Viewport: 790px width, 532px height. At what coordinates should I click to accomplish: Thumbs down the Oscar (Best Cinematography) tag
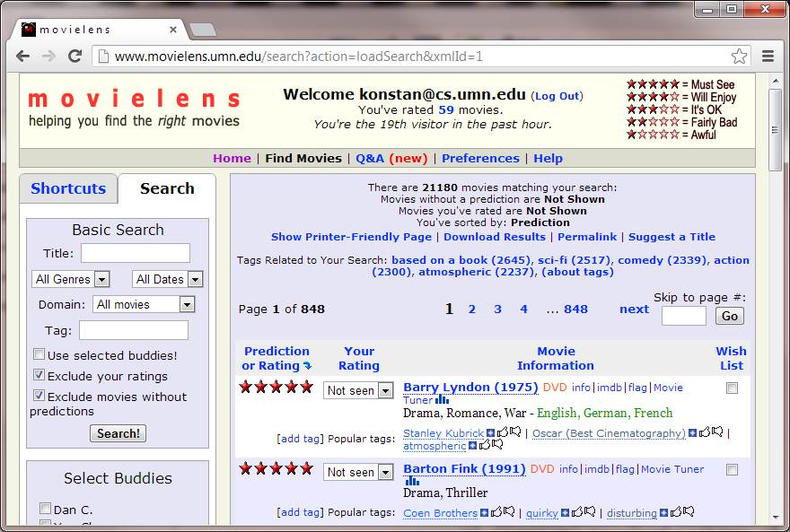717,432
